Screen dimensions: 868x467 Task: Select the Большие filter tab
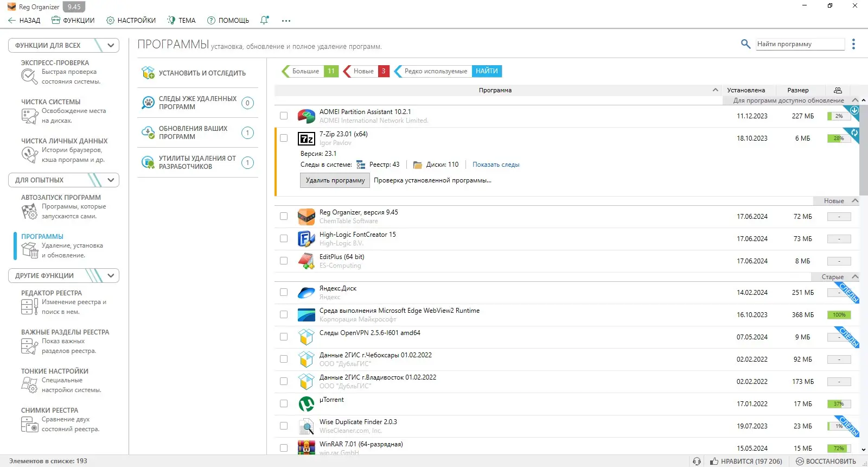coord(310,71)
